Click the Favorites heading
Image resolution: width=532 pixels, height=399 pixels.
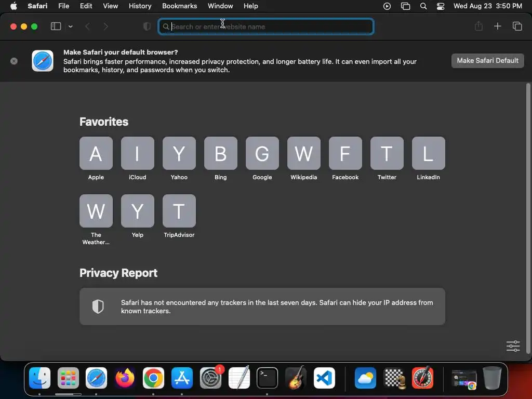point(104,122)
